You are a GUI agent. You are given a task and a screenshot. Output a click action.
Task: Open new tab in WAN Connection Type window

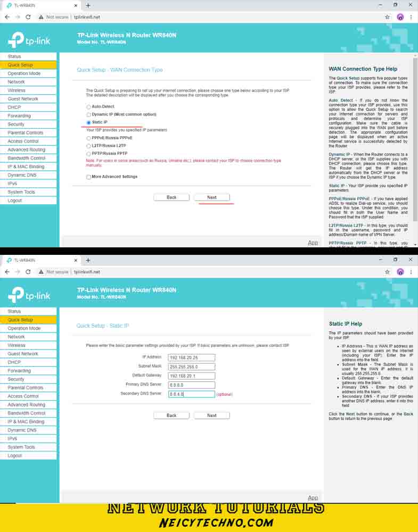(88, 5)
